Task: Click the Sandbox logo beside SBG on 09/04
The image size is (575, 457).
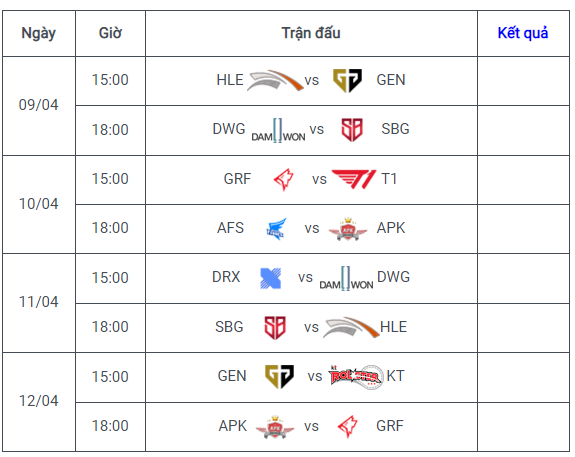Action: click(352, 129)
